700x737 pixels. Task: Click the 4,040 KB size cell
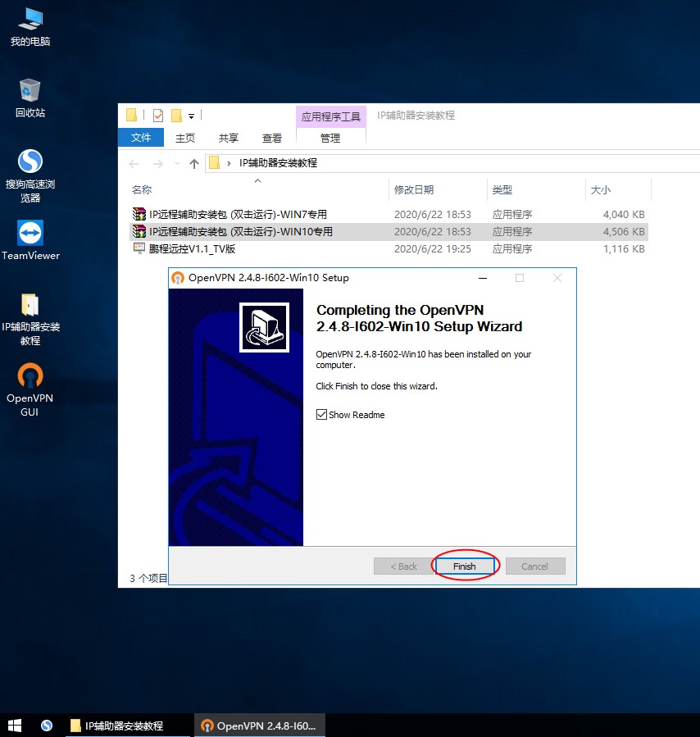tap(624, 215)
